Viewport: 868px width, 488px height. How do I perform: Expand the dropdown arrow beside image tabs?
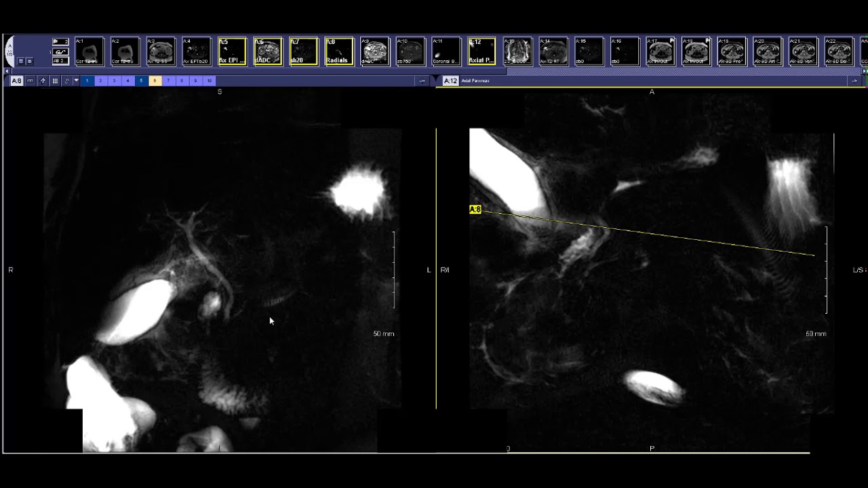(x=76, y=81)
